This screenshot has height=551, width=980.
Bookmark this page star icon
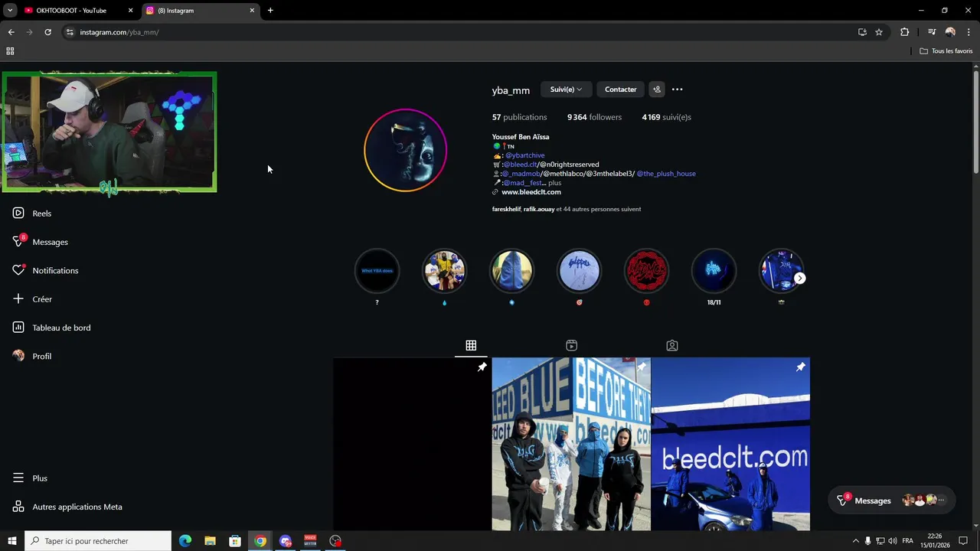click(x=879, y=32)
